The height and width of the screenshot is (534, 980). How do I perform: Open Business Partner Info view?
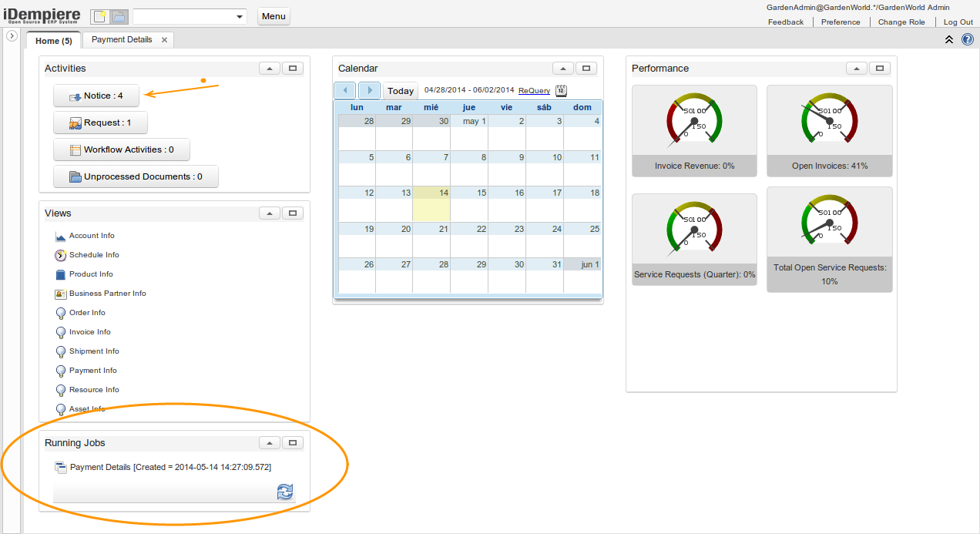pyautogui.click(x=107, y=294)
